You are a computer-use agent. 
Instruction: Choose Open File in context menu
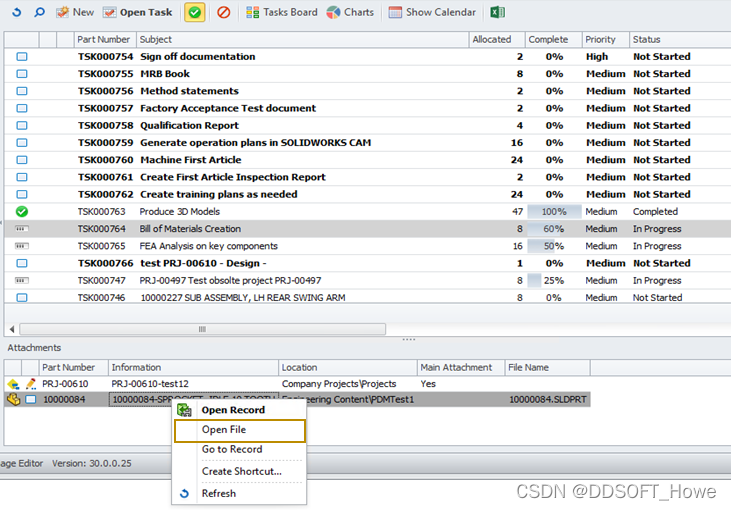point(240,430)
